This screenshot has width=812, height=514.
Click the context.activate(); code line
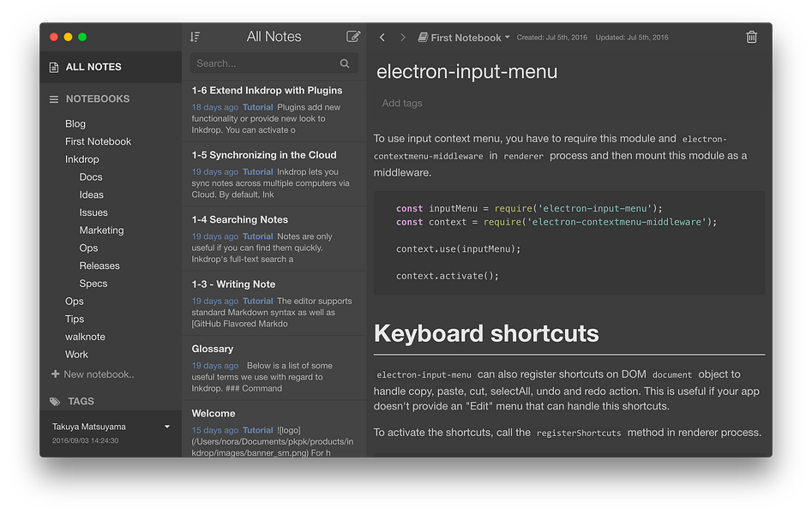point(448,276)
